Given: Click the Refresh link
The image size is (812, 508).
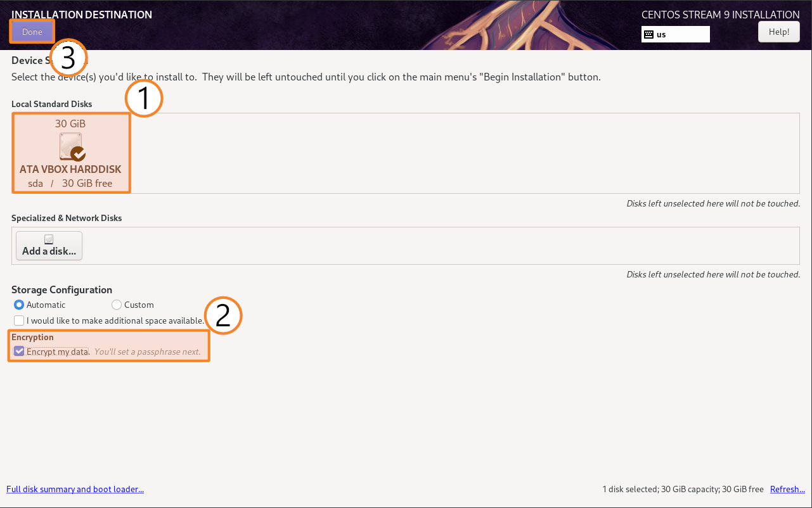Looking at the screenshot, I should (787, 489).
